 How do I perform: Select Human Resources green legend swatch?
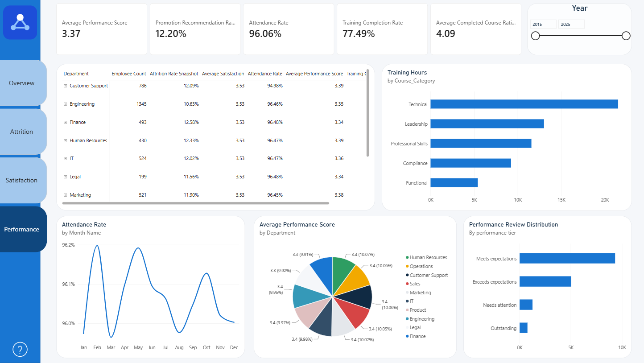click(x=407, y=257)
